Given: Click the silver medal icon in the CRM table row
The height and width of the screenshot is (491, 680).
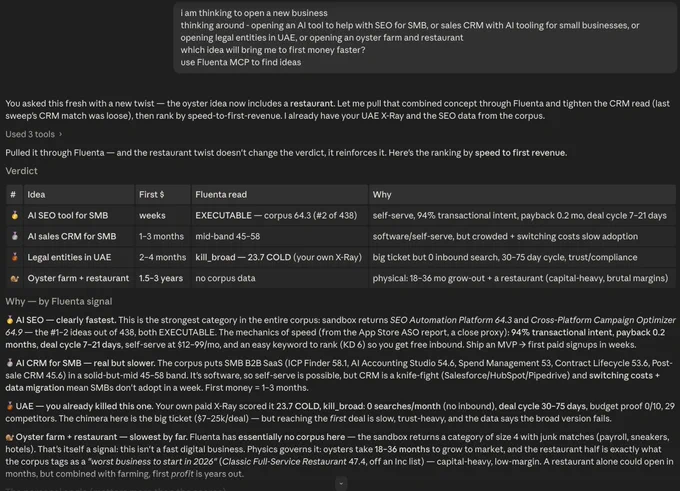Looking at the screenshot, I should (15, 236).
